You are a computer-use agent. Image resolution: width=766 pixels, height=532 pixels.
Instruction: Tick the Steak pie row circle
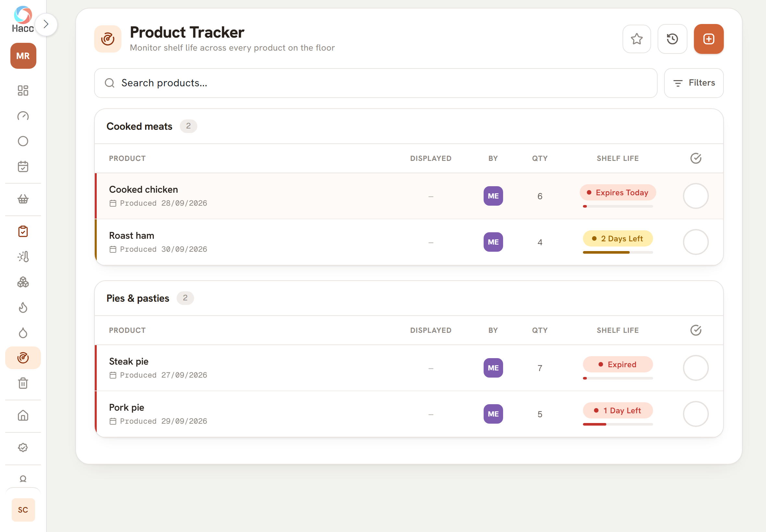[x=696, y=368]
